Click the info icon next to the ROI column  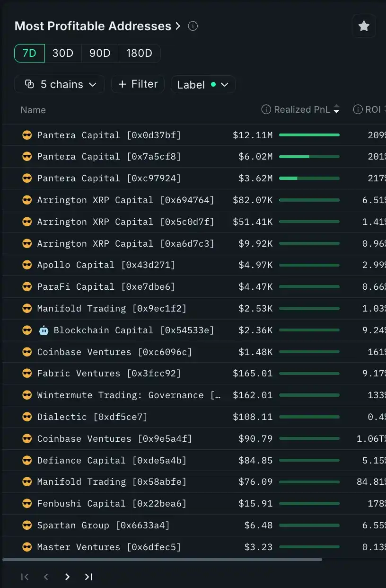[x=358, y=109]
